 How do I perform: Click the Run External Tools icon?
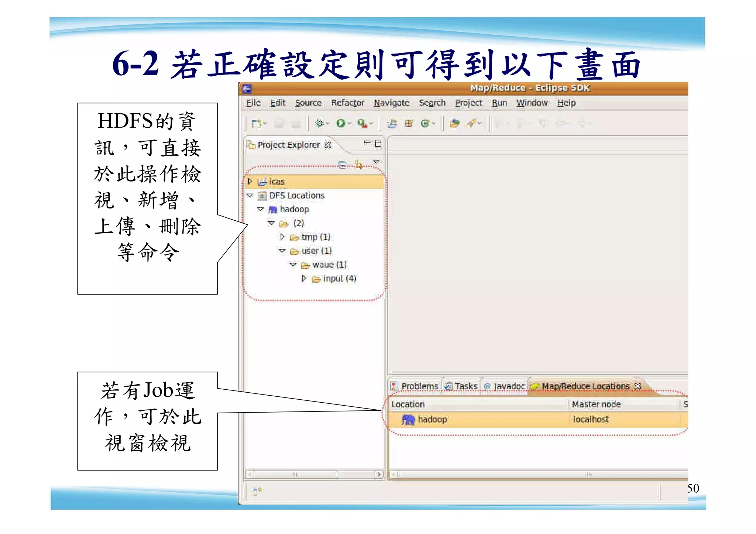362,123
